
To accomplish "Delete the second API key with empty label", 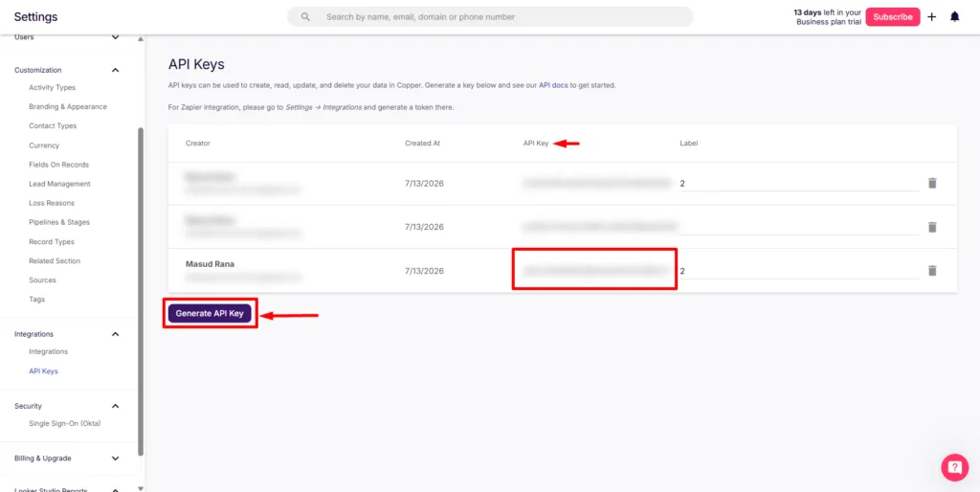I will click(x=932, y=227).
